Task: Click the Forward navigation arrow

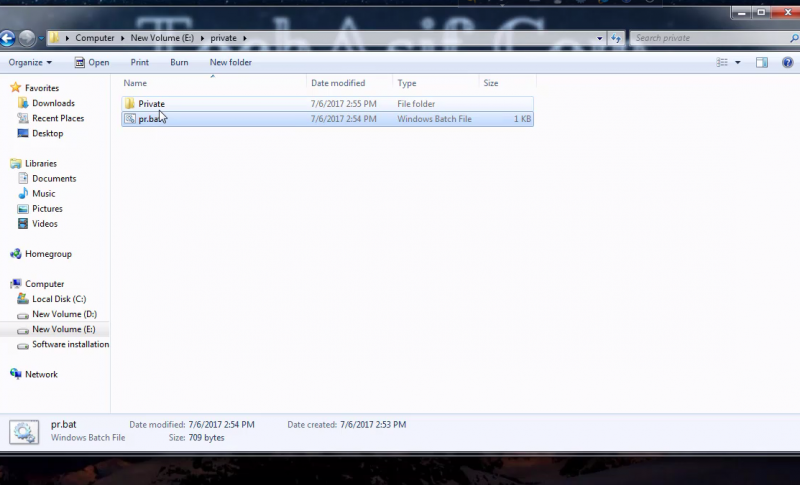Action: click(x=27, y=38)
